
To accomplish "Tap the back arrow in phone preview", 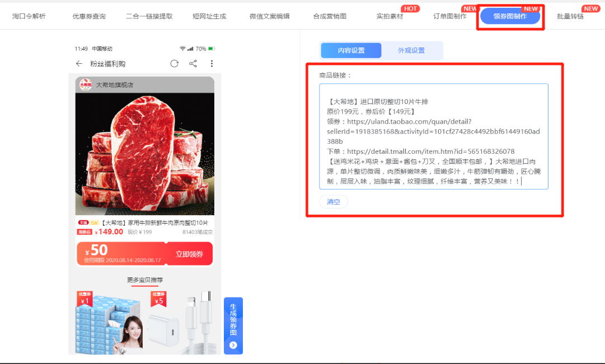I will click(79, 64).
